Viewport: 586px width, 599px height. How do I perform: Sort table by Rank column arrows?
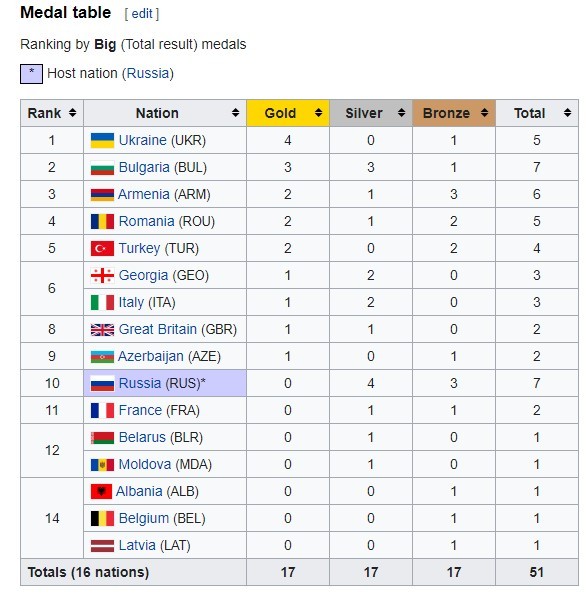pyautogui.click(x=72, y=113)
